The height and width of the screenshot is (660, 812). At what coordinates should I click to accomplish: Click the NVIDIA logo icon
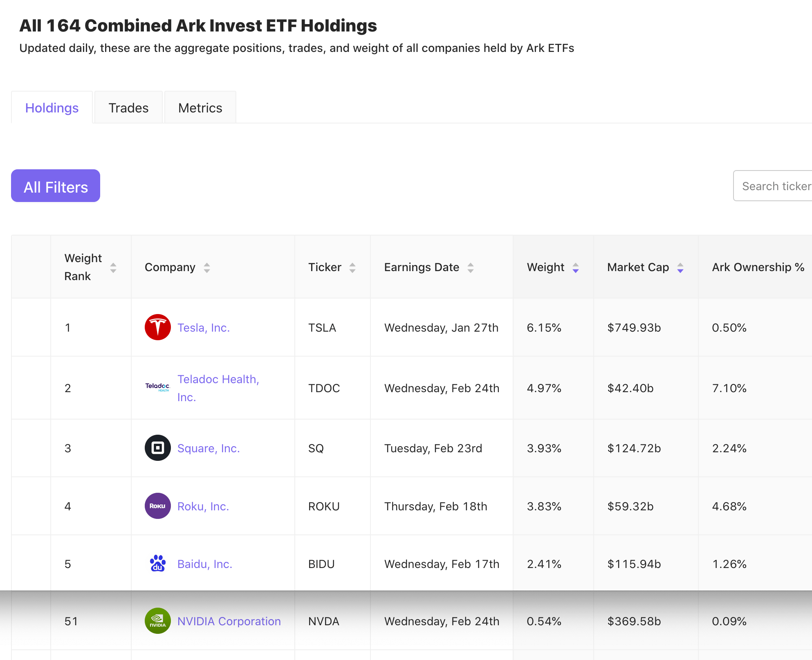click(157, 621)
